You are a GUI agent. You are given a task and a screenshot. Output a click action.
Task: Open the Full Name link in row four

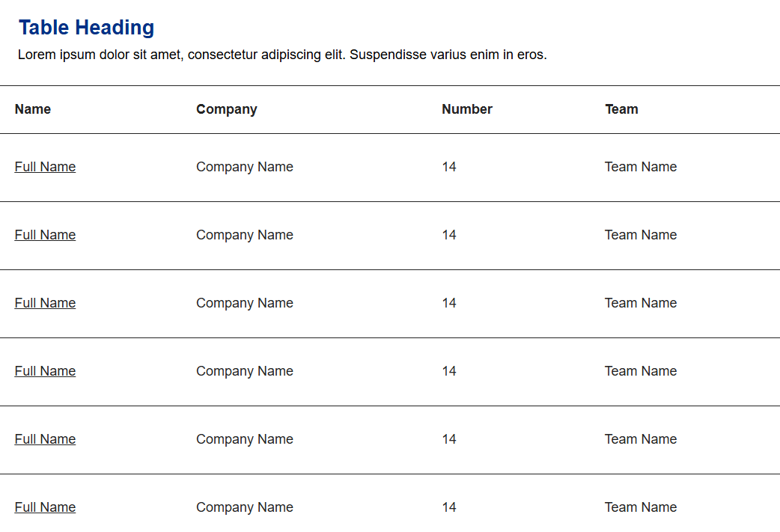coord(45,370)
